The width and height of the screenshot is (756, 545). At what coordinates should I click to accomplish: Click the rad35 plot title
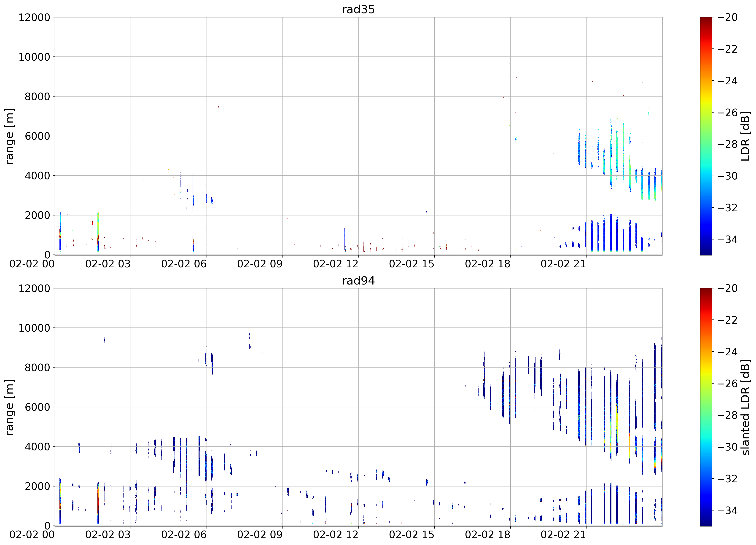click(358, 9)
